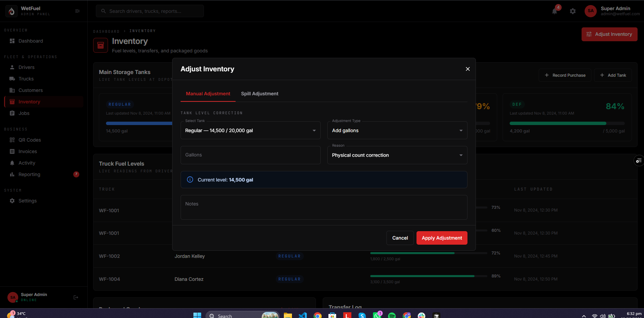Open WhatsApp from the taskbar
Image resolution: width=644 pixels, height=318 pixels.
coord(377,316)
